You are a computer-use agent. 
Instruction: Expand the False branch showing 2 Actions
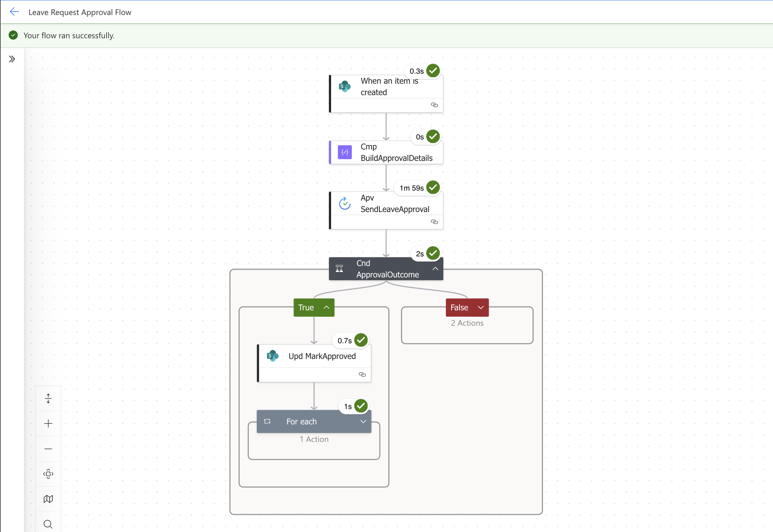pyautogui.click(x=481, y=307)
